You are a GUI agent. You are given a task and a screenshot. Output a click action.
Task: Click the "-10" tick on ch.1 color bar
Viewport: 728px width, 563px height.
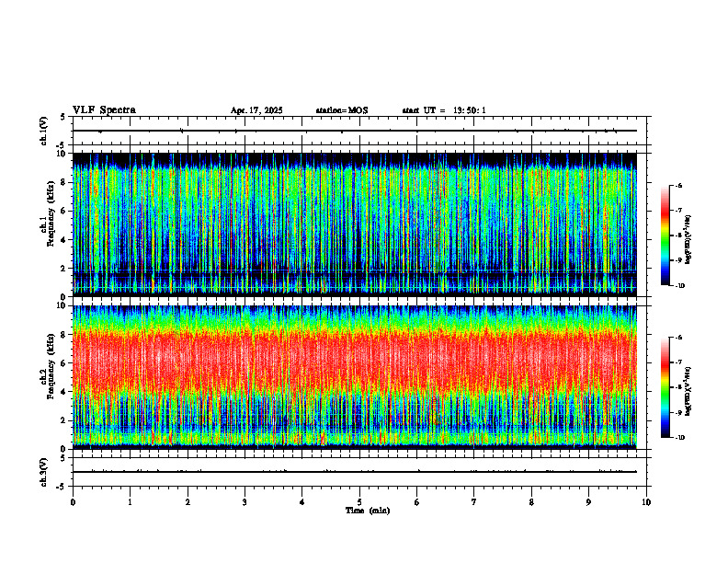pos(679,286)
